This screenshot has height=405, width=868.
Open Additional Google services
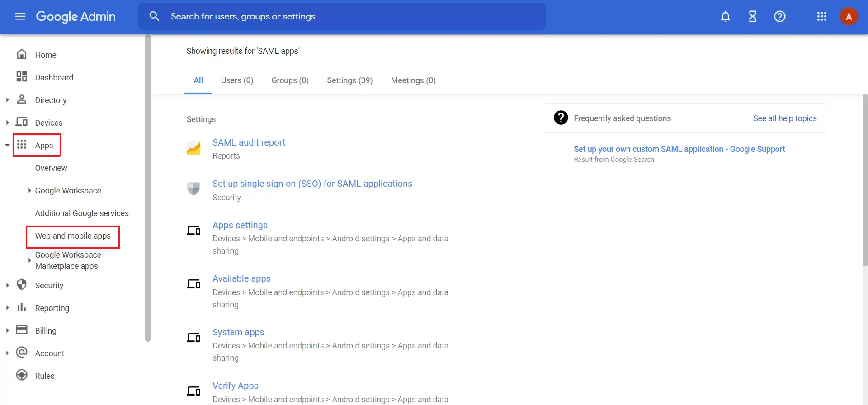(x=82, y=213)
